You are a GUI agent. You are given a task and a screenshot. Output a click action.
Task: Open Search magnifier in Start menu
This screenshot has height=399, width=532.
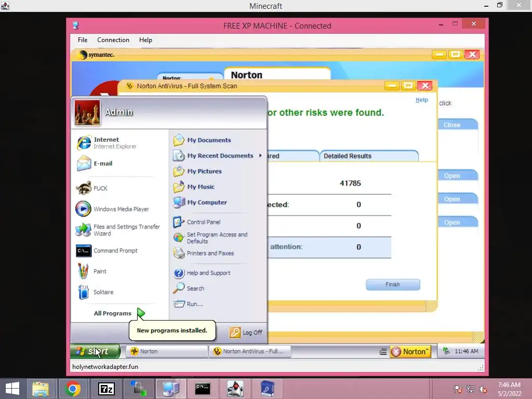pyautogui.click(x=179, y=288)
